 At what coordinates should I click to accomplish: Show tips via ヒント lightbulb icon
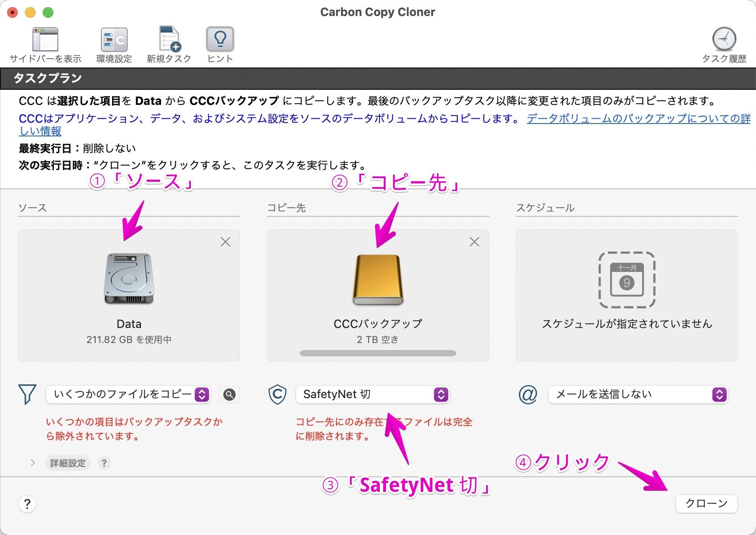coord(220,39)
